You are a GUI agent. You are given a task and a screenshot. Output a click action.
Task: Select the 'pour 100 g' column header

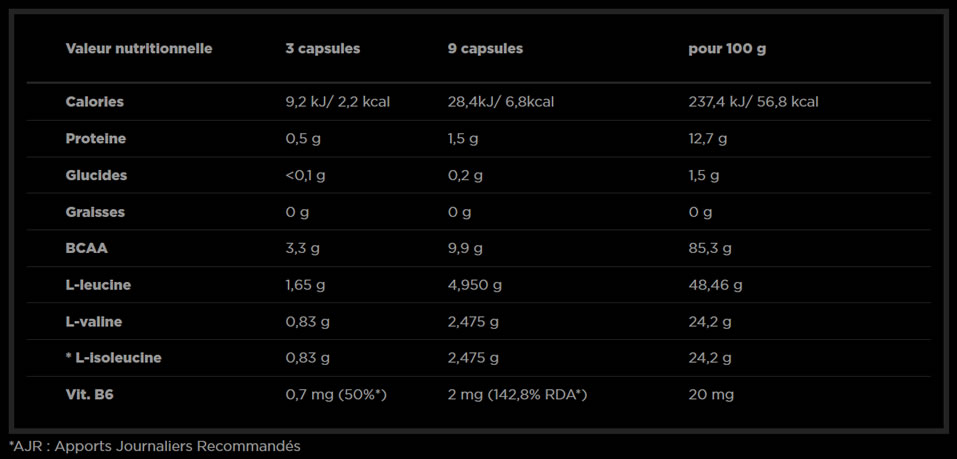pos(727,49)
